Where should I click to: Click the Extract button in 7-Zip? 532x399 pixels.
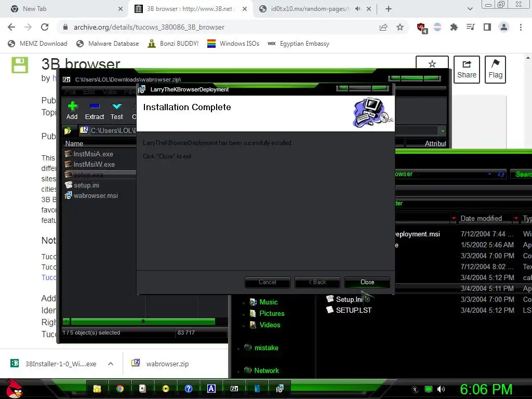click(x=95, y=111)
